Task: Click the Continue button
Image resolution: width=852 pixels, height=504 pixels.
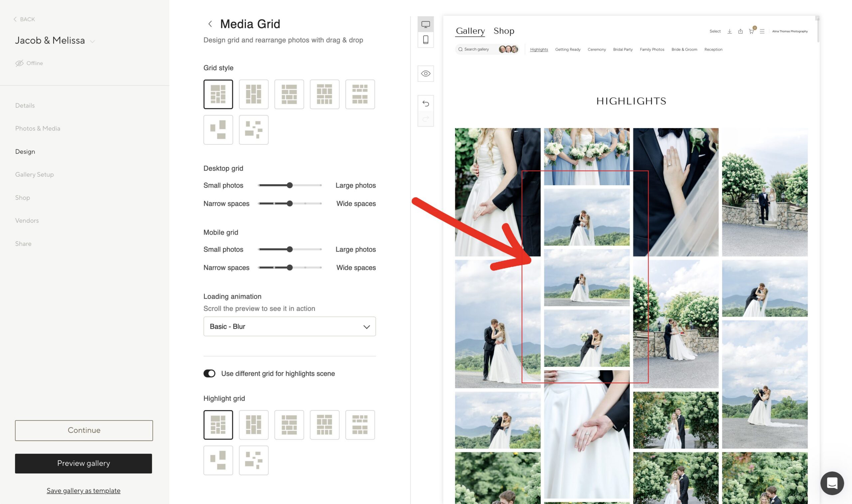Action: point(84,430)
